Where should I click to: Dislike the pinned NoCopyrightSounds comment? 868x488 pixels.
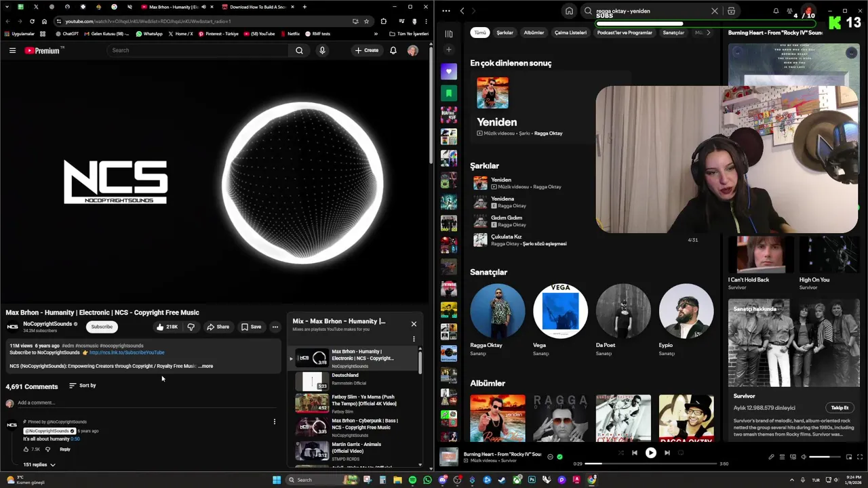(47, 449)
